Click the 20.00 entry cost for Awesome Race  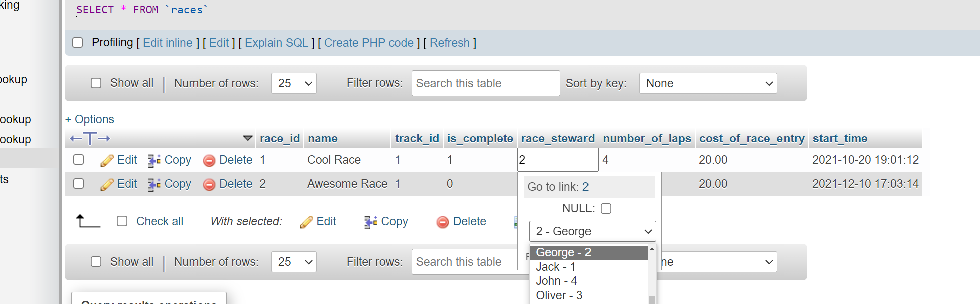(713, 184)
